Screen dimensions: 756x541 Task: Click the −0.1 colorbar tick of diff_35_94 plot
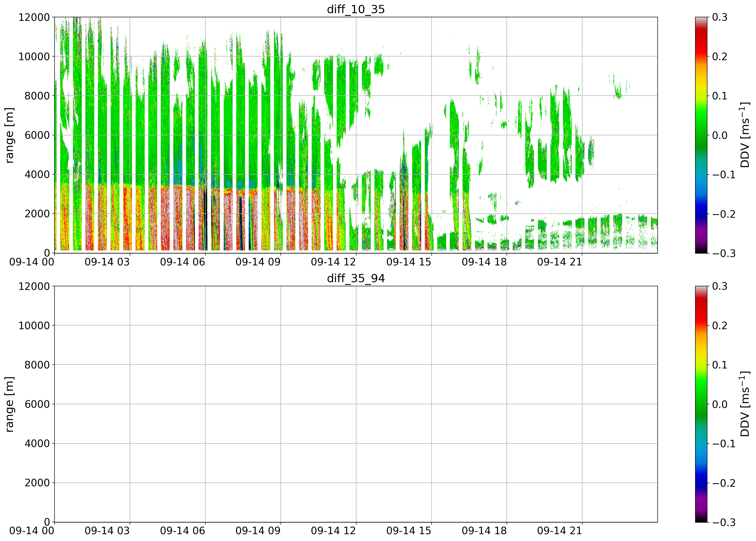click(724, 444)
